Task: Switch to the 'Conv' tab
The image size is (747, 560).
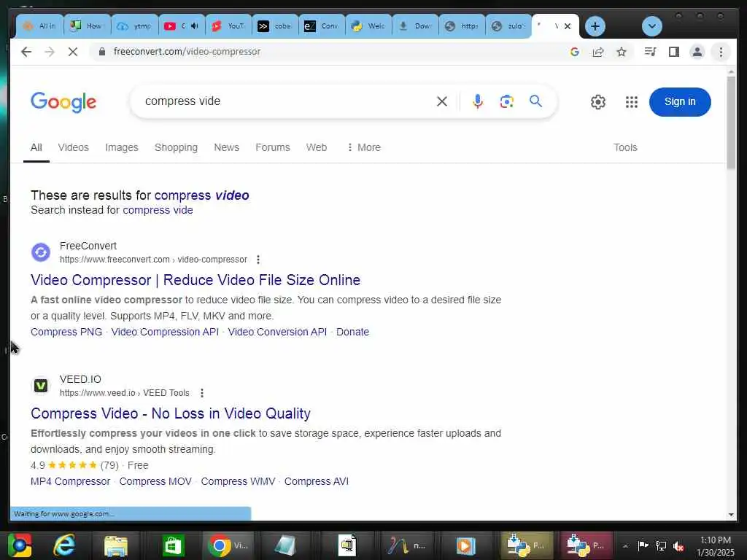Action: (322, 26)
